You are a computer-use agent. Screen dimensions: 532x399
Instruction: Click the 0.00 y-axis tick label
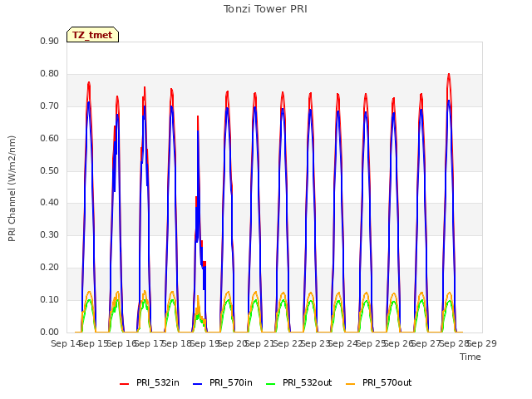pyautogui.click(x=50, y=332)
